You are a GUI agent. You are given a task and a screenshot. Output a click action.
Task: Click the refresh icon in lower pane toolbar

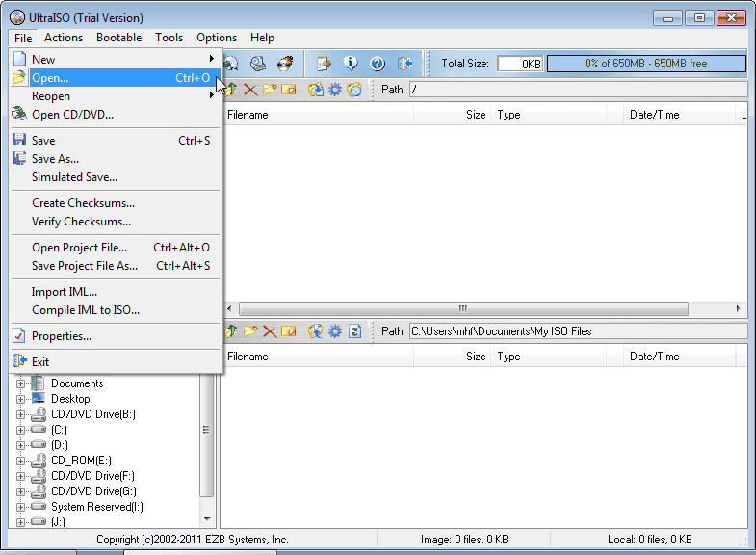[x=354, y=331]
